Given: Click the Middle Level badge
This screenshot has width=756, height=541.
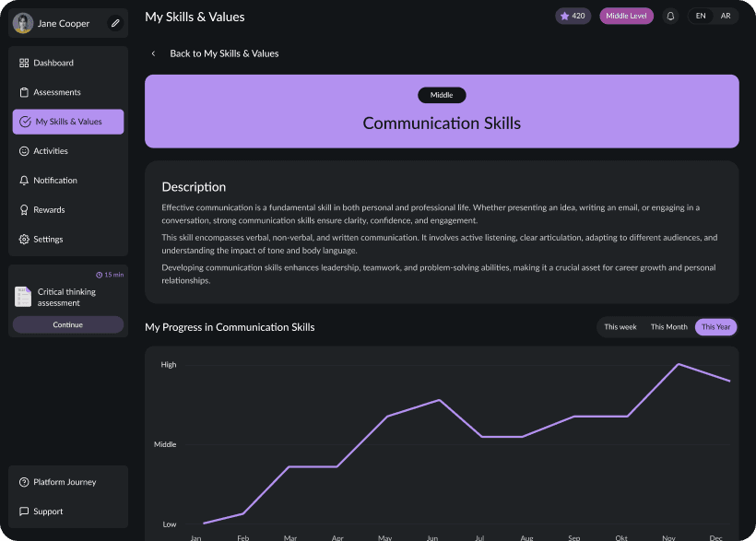Looking at the screenshot, I should click(x=626, y=16).
